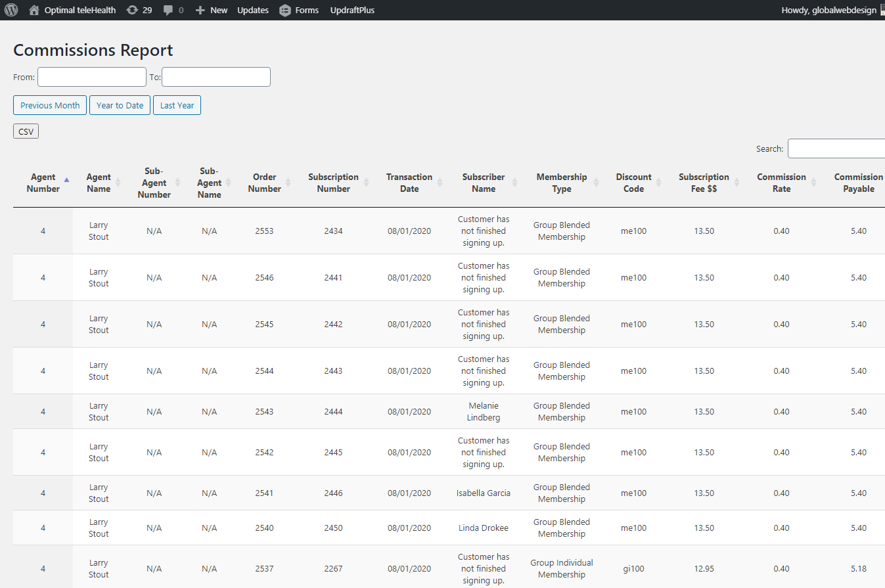Open the Forms admin bar menu
Viewport: 885px width, 588px height.
point(299,10)
